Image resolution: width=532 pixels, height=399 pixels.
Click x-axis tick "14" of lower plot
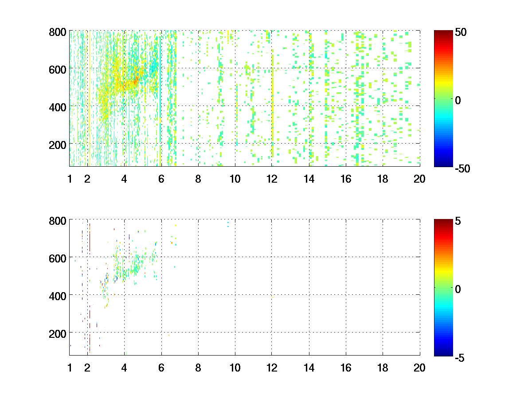309,368
